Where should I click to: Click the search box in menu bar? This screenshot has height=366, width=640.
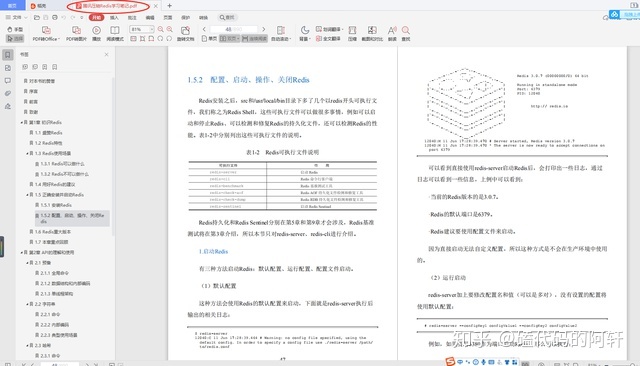pos(227,18)
